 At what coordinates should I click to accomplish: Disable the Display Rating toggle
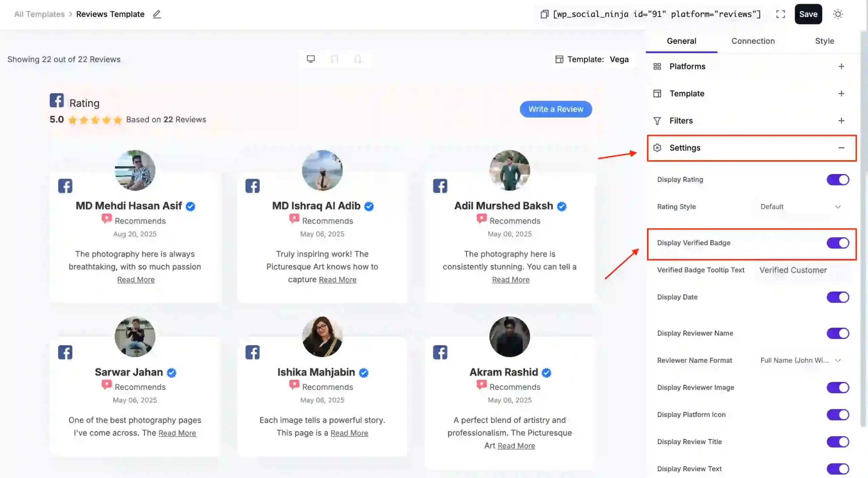[838, 180]
